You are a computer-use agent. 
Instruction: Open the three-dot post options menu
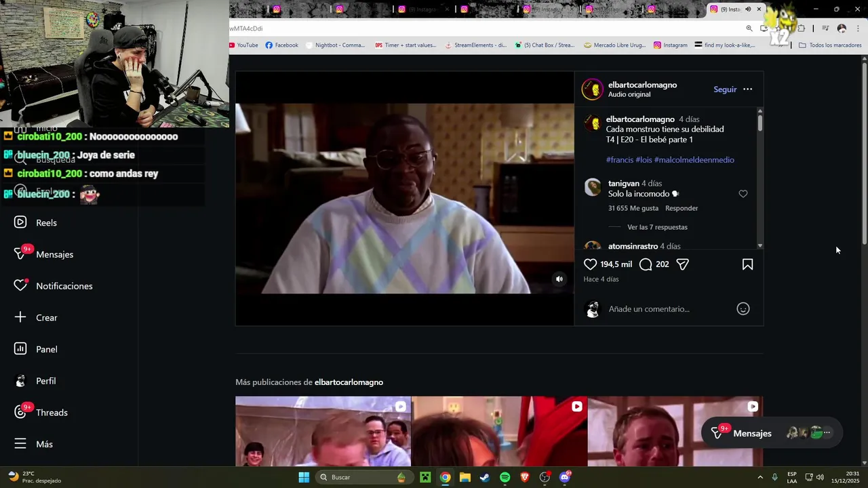tap(747, 89)
